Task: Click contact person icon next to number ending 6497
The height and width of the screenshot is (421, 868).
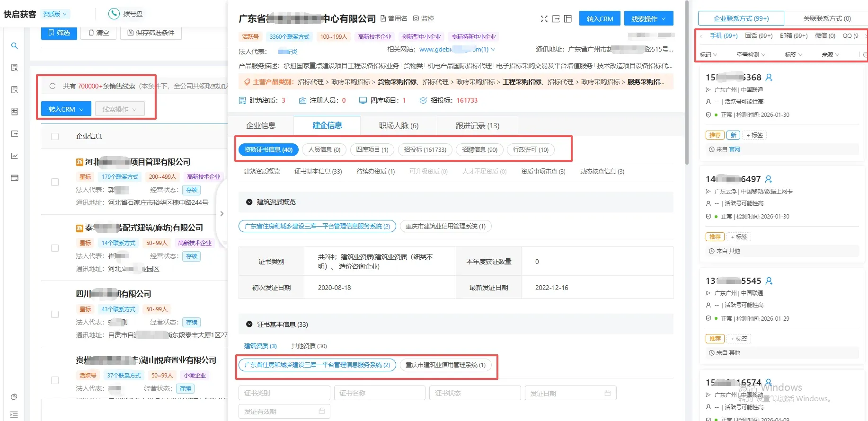Action: [768, 179]
